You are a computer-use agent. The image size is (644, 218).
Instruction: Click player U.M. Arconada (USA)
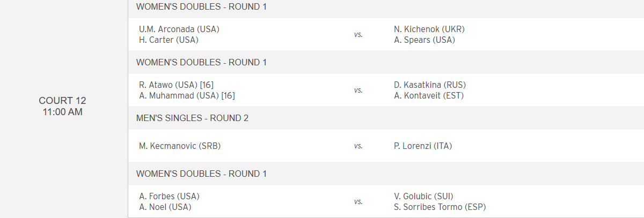(x=179, y=29)
